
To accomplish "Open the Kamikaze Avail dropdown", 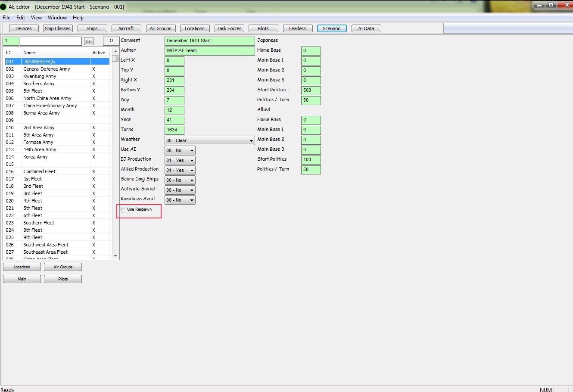I will 180,200.
